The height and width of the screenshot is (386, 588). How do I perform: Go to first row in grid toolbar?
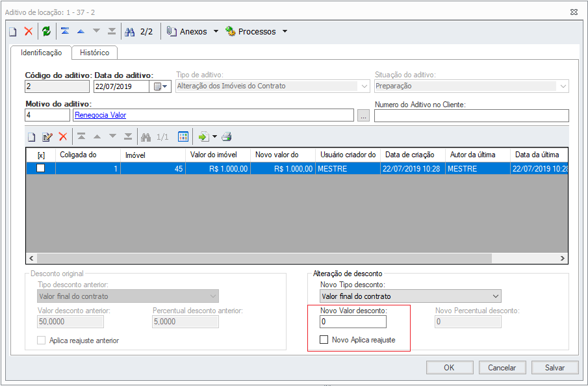tap(81, 136)
